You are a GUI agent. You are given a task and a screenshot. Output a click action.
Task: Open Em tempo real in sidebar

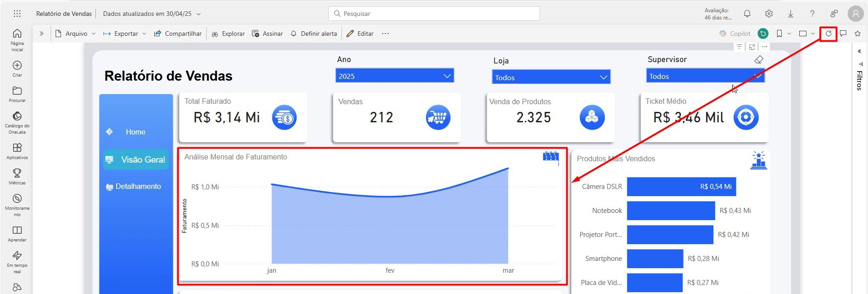pyautogui.click(x=17, y=262)
